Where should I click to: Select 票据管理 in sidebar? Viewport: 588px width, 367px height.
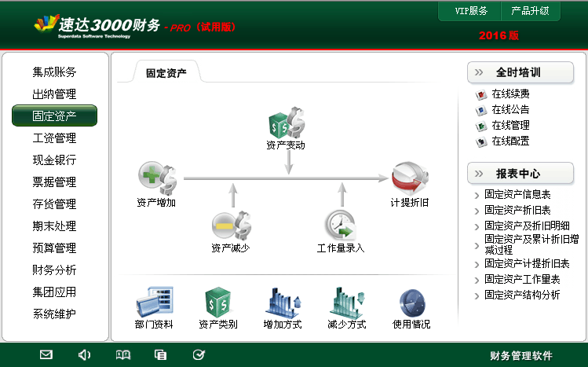coord(54,182)
